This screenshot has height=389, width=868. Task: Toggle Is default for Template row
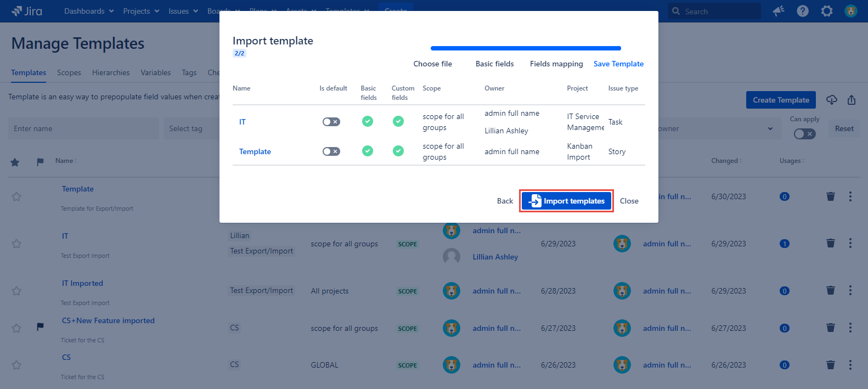(331, 151)
